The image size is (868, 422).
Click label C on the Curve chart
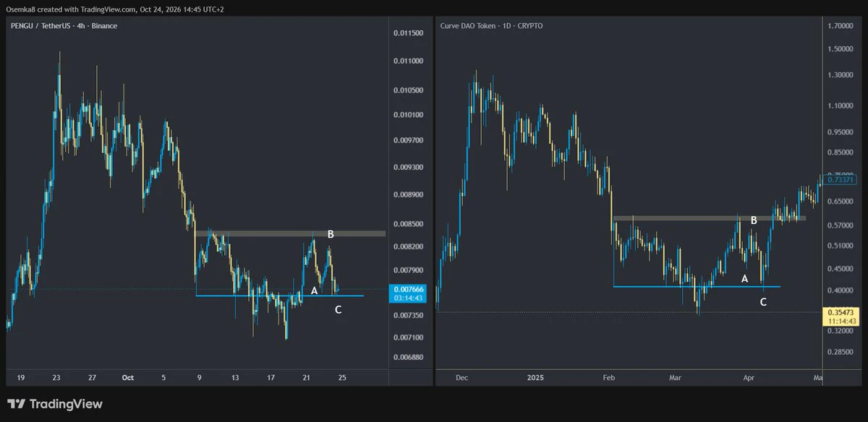pos(763,302)
